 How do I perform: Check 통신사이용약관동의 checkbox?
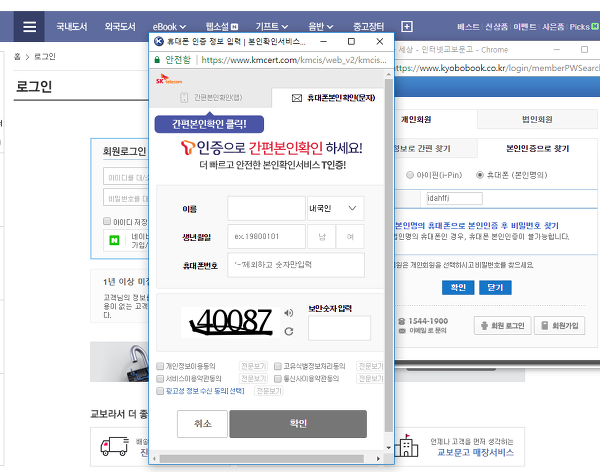click(x=278, y=379)
